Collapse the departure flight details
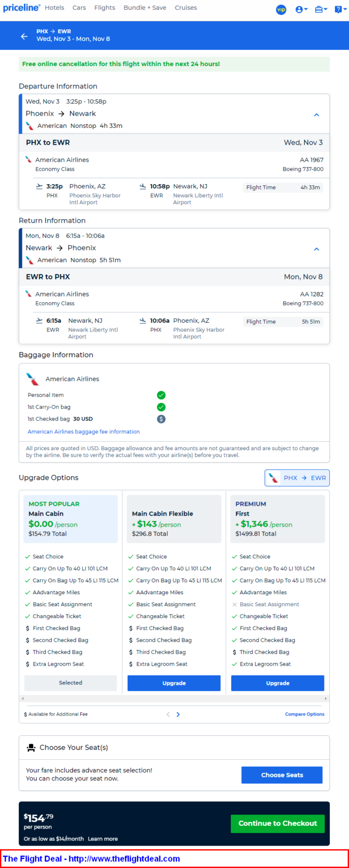 (x=317, y=114)
